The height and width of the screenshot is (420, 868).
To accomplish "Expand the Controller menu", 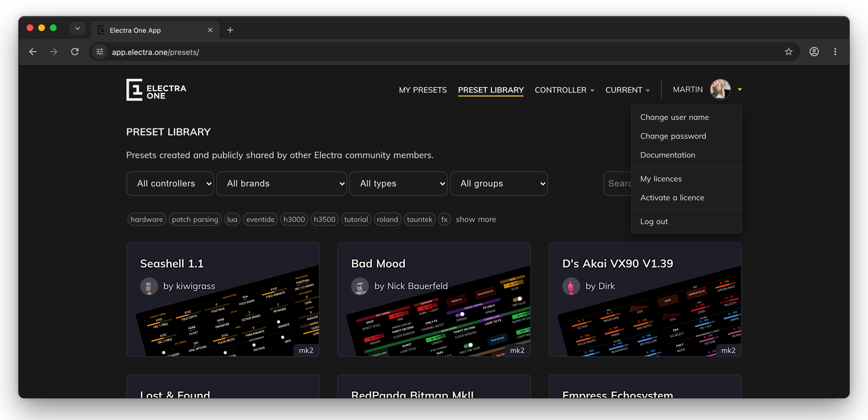I will 564,90.
